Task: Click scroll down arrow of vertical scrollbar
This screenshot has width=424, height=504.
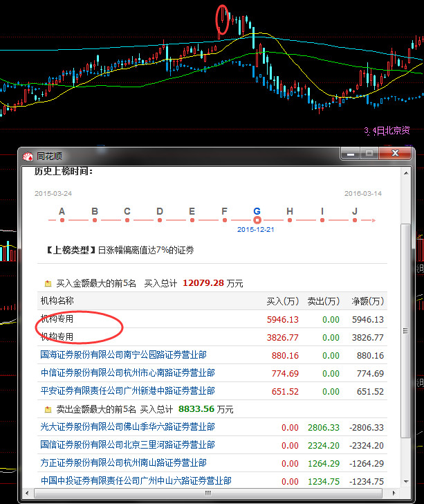Action: (x=406, y=482)
